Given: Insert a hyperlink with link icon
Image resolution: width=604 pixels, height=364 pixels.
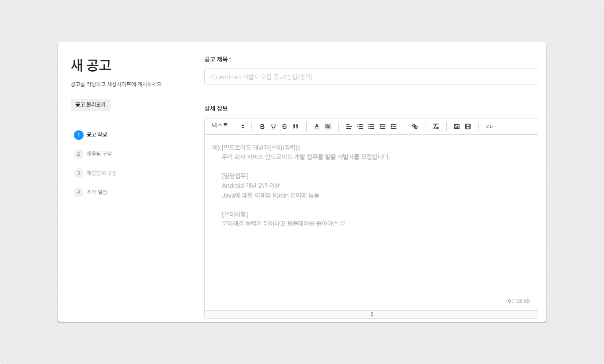Looking at the screenshot, I should [415, 127].
